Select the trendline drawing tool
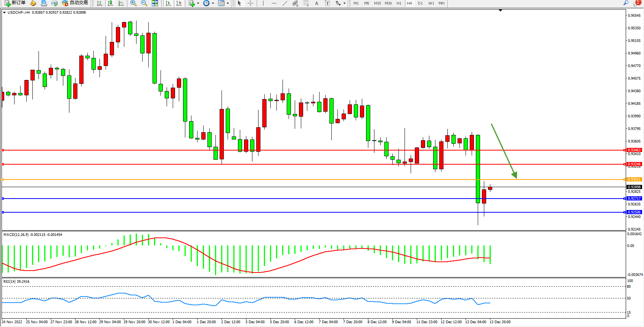This screenshot has height=327, width=644. tap(284, 3)
